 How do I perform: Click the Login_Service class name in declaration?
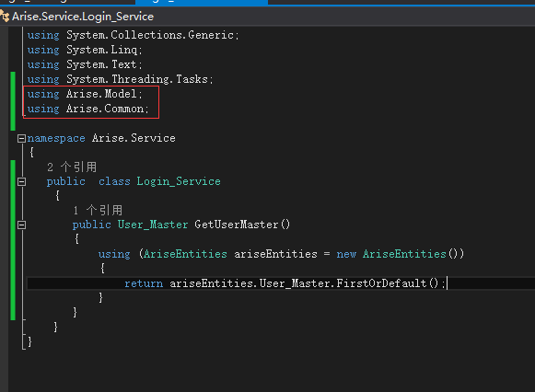tap(179, 181)
